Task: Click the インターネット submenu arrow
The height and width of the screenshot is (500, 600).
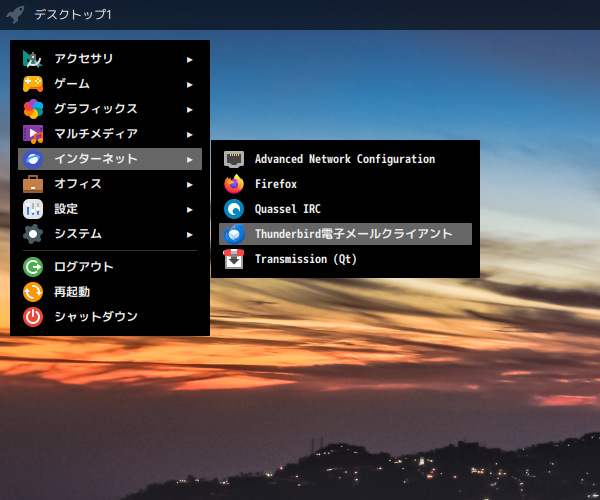Action: [189, 160]
